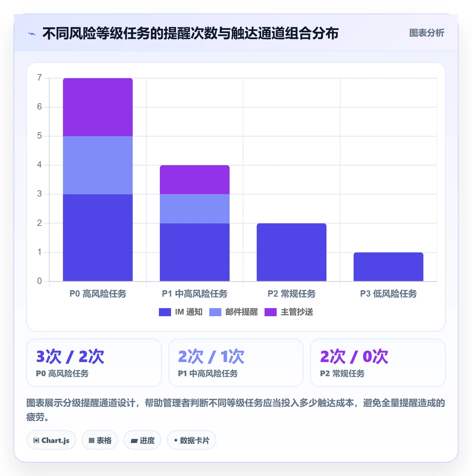Click the 邮件提醒 legend label
The image size is (472, 476).
tap(241, 312)
